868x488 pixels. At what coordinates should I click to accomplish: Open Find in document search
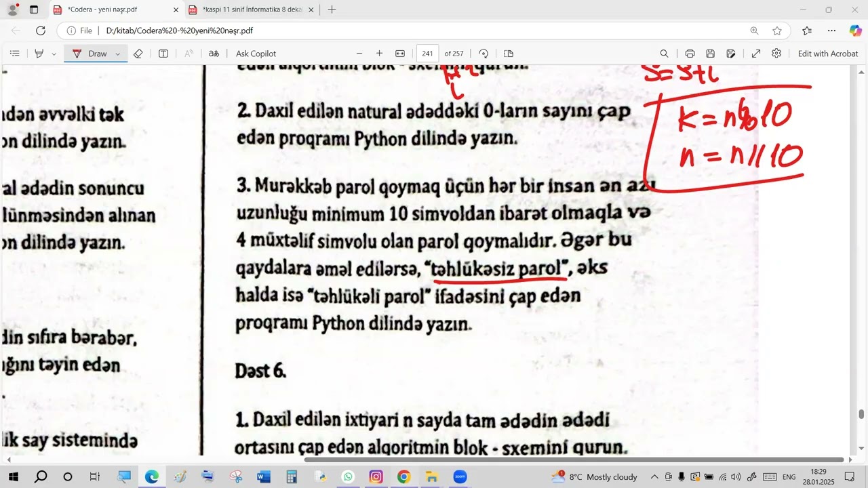pos(664,54)
